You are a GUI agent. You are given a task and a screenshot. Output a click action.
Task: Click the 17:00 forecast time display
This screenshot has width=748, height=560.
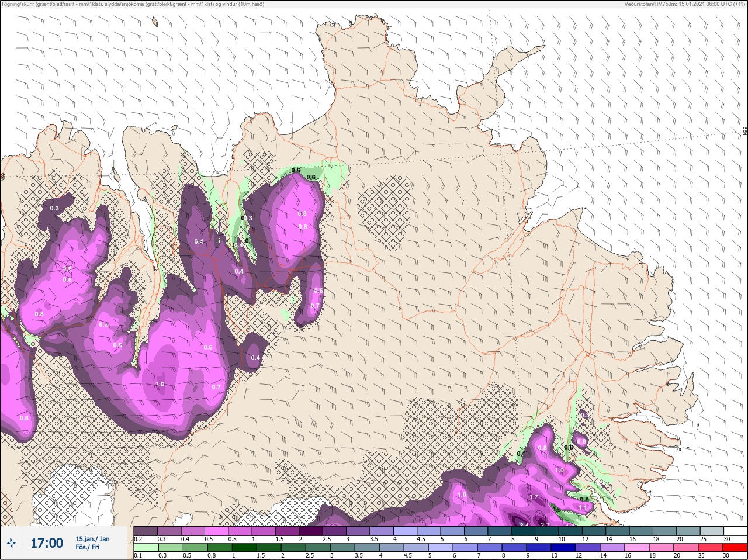(47, 543)
